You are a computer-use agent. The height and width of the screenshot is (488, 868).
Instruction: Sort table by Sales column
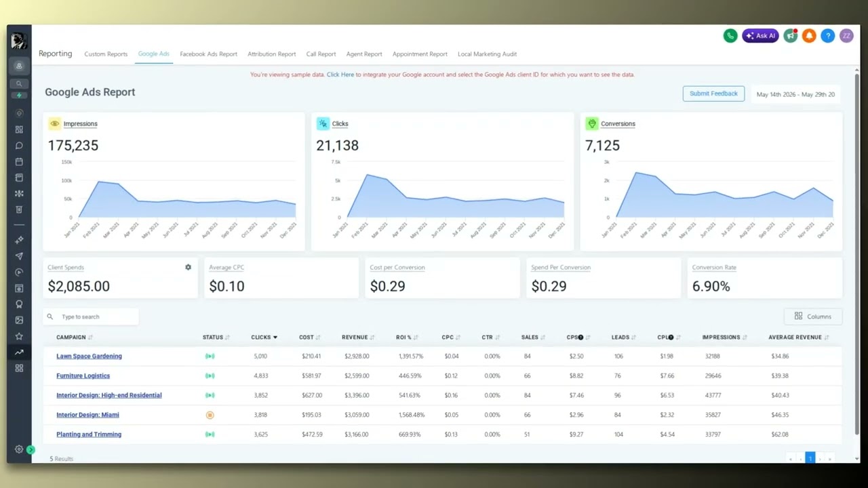click(533, 337)
